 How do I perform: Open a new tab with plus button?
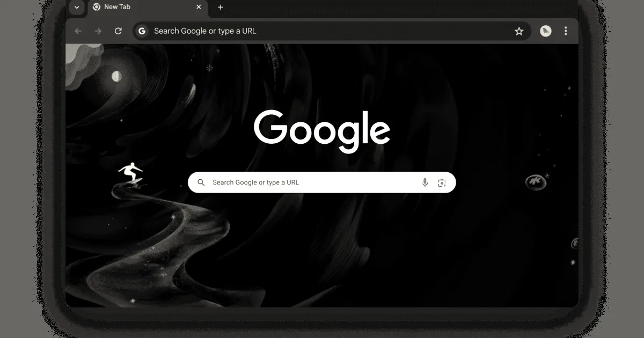pyautogui.click(x=221, y=8)
